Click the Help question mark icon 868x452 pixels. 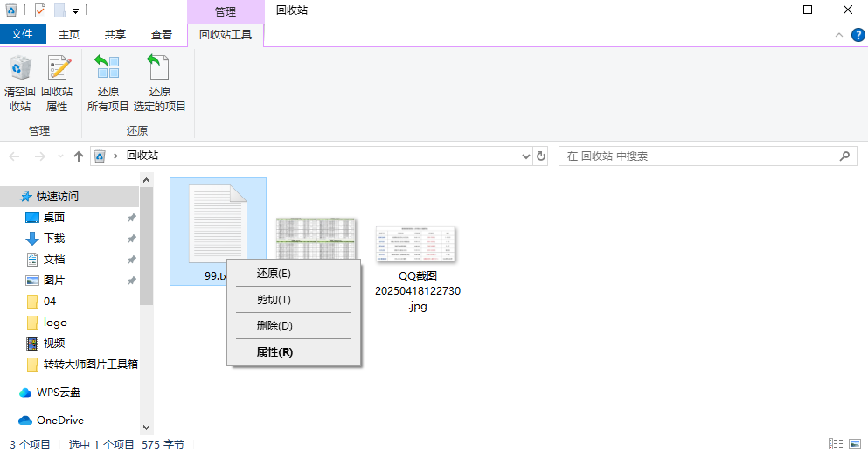[858, 35]
